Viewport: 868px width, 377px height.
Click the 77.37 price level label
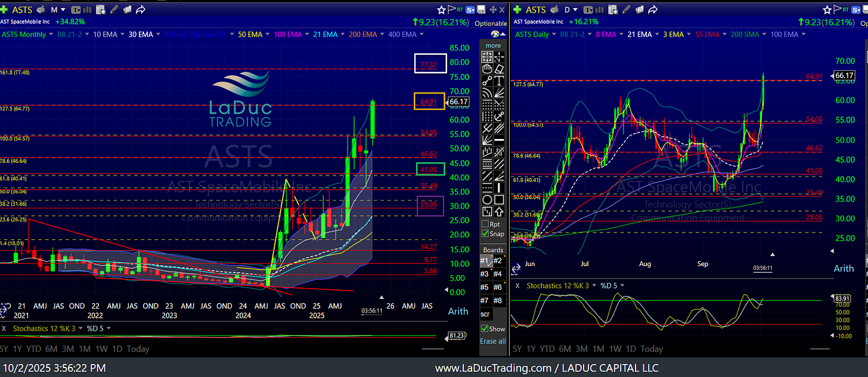point(430,64)
